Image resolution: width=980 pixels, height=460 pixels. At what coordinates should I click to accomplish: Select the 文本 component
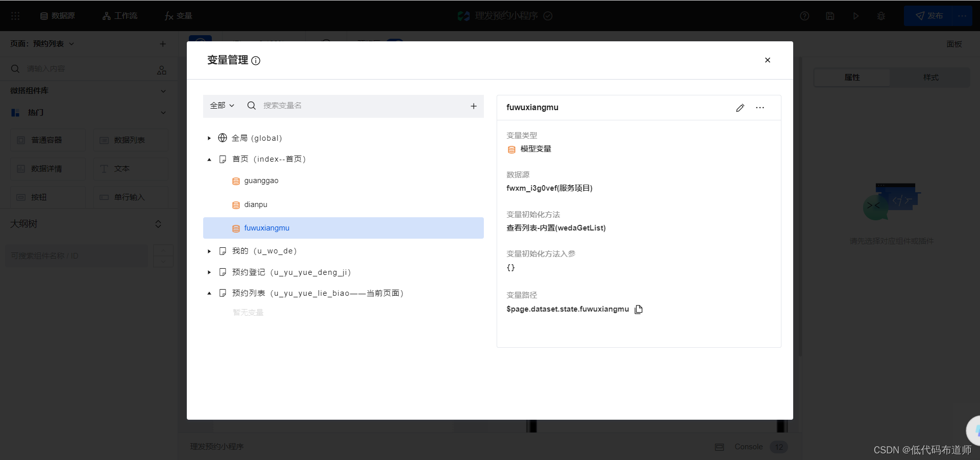[131, 169]
